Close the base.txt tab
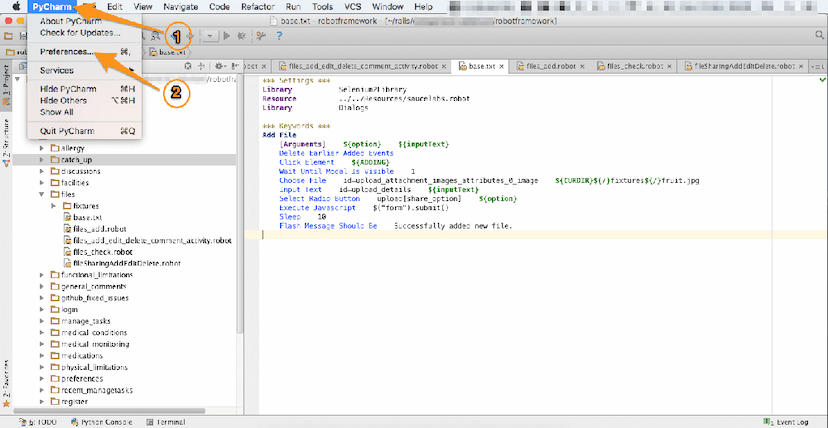The image size is (828, 428). point(502,67)
